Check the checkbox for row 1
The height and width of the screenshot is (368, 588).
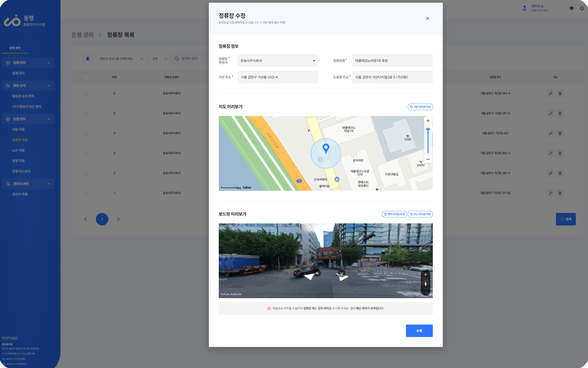(x=85, y=193)
